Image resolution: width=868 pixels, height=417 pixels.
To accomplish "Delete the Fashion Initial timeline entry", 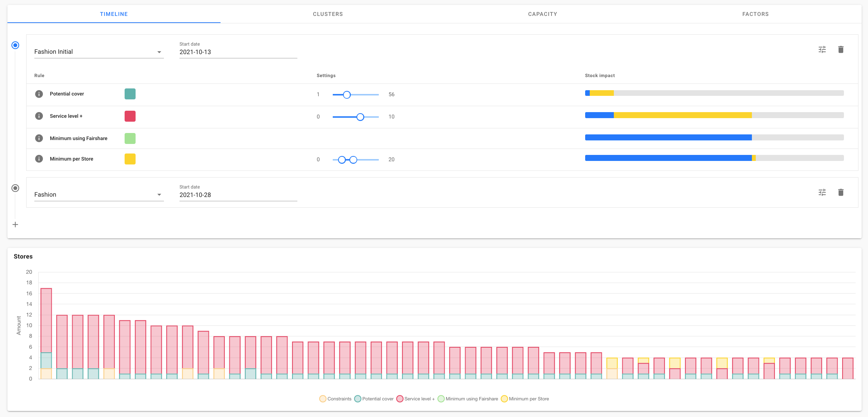I will click(x=841, y=50).
